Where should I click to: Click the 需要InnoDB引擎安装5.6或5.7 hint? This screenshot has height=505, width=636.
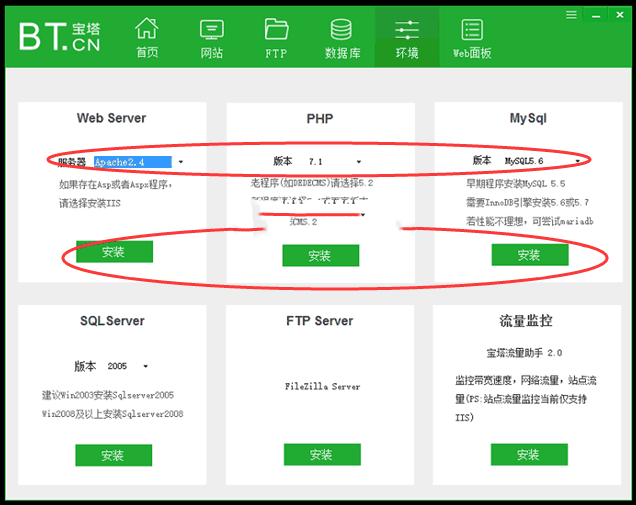click(527, 202)
